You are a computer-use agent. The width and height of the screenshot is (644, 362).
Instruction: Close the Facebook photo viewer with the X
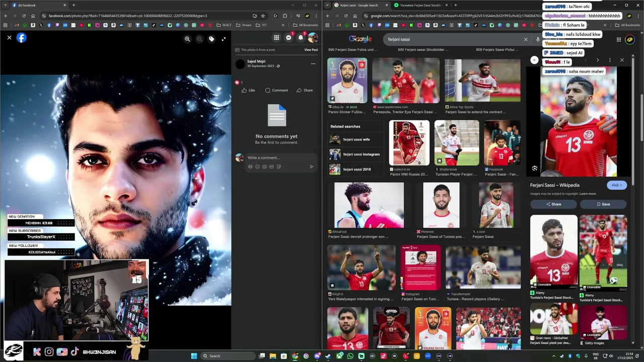[9, 38]
